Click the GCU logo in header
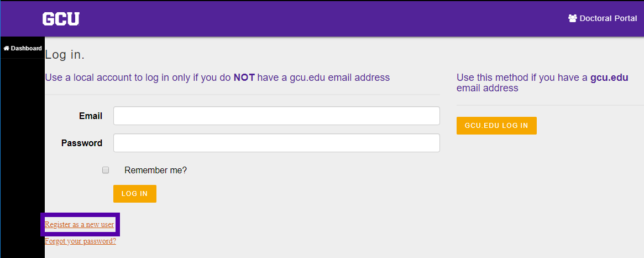This screenshot has height=258, width=644. pyautogui.click(x=61, y=19)
